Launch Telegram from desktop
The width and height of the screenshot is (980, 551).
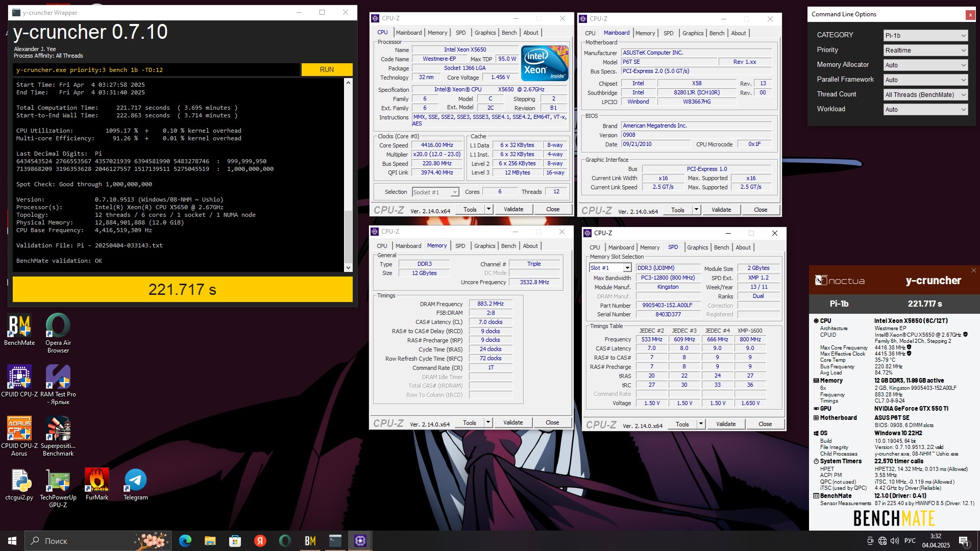coord(136,485)
